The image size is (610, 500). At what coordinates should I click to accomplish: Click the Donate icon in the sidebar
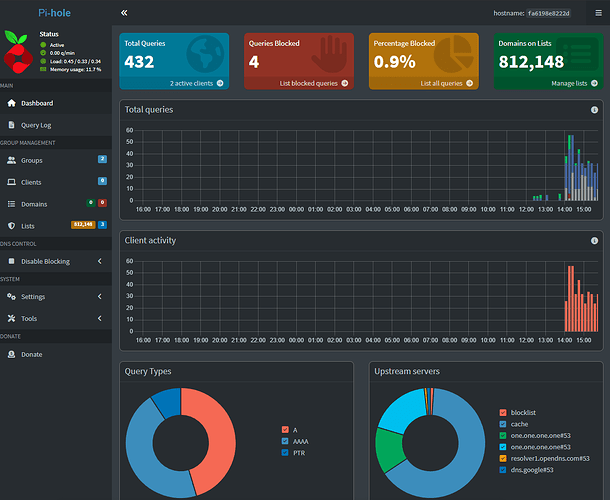coord(11,354)
